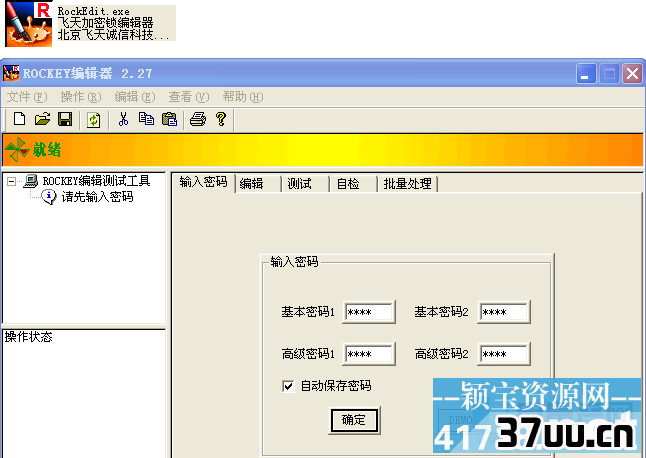The width and height of the screenshot is (646, 458).
Task: Open the 查看(V) menu
Action: [x=189, y=97]
